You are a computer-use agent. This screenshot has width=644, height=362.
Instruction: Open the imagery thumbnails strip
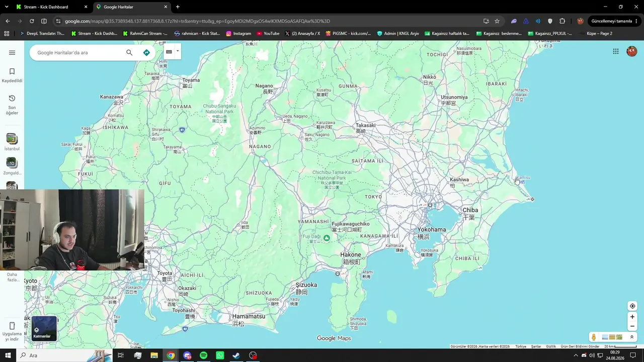click(x=612, y=337)
